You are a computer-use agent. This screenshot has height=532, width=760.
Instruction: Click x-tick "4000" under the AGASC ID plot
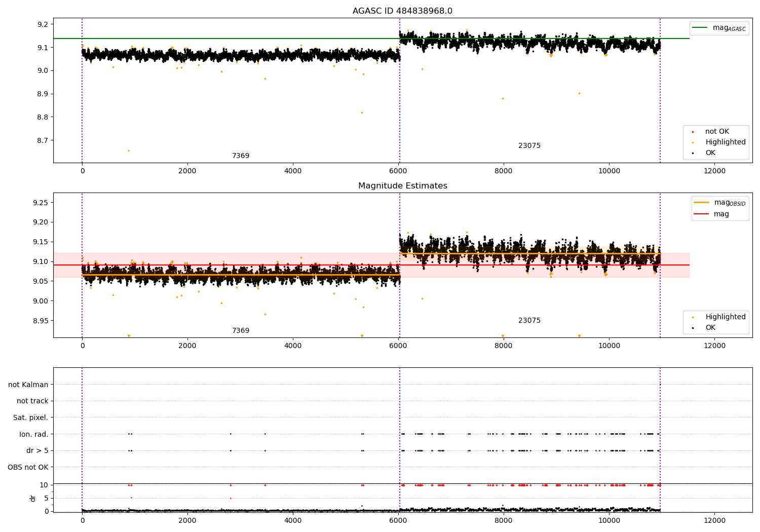(293, 171)
